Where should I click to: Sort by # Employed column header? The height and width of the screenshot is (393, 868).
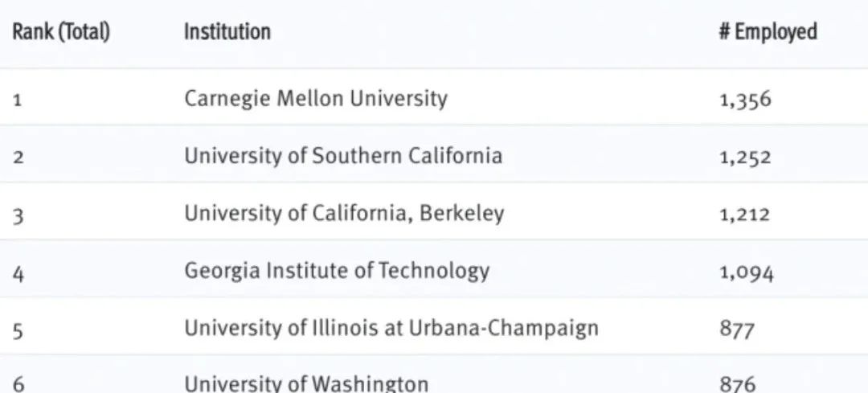[x=768, y=32]
